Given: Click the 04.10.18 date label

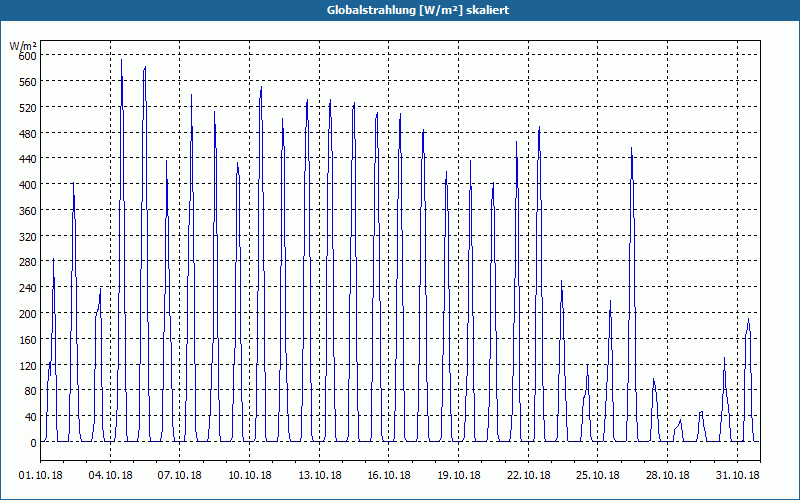Looking at the screenshot, I should click(110, 475).
